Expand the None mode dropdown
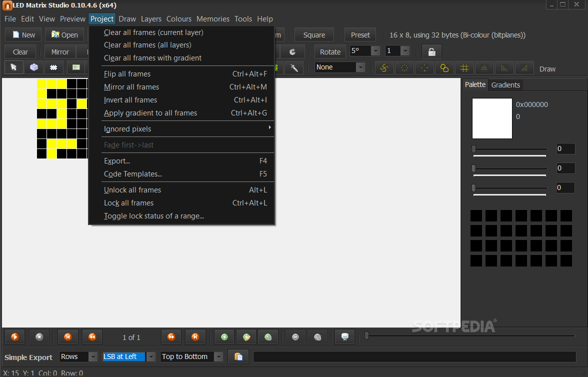The image size is (588, 377). click(360, 67)
